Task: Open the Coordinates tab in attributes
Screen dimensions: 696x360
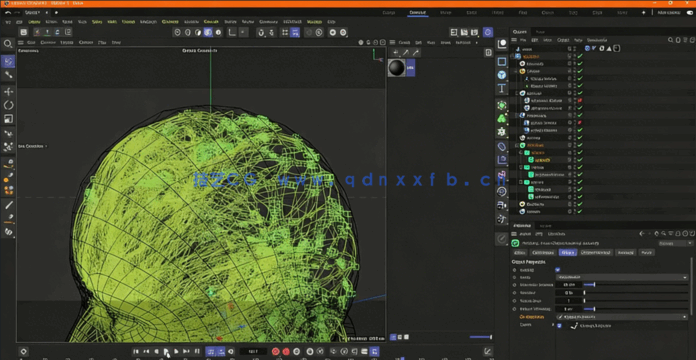Action: pyautogui.click(x=543, y=252)
